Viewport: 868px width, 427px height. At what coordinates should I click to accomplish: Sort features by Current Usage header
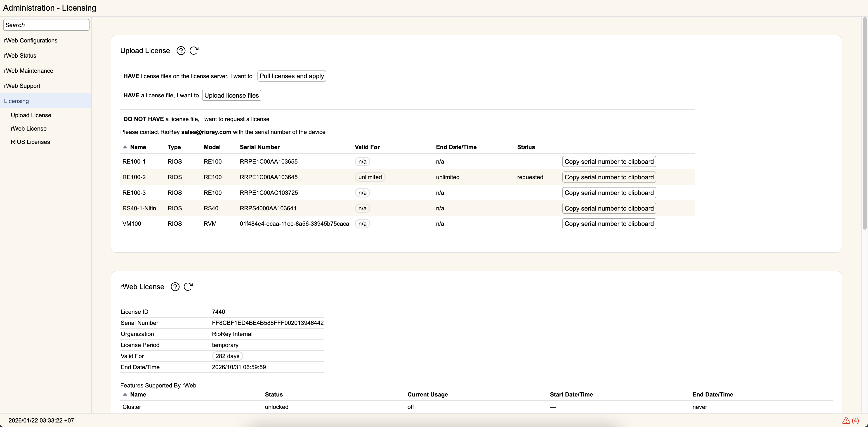tap(427, 395)
